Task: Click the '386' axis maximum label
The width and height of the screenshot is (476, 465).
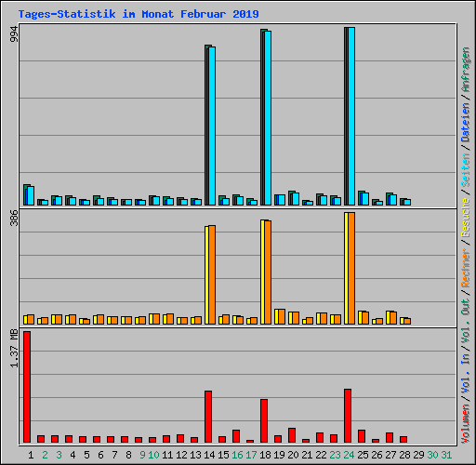Action: 14,218
